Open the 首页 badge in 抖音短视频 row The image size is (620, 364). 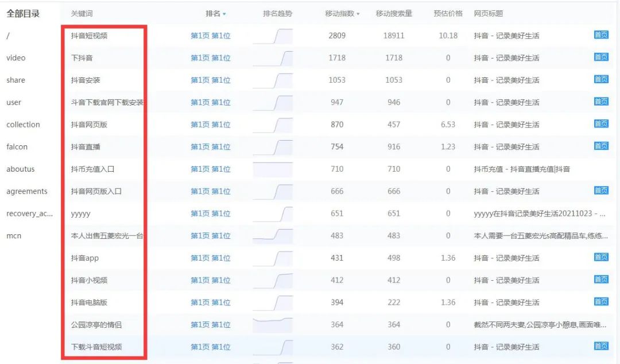[x=601, y=35]
